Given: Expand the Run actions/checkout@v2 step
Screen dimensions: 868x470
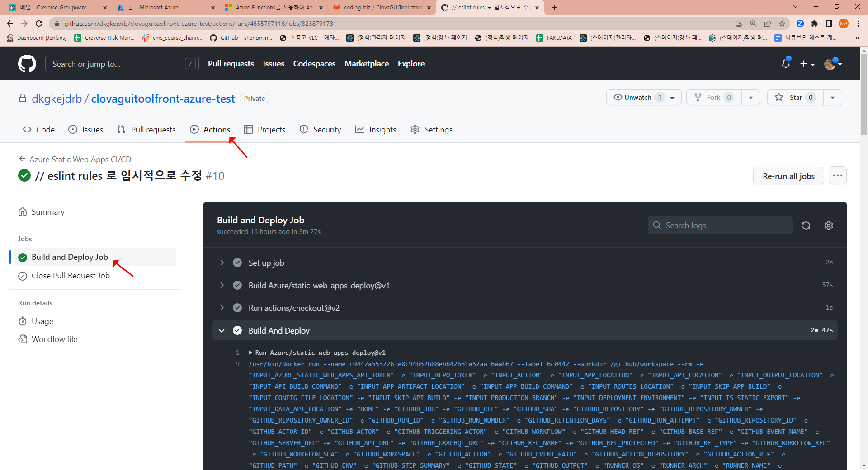Looking at the screenshot, I should point(222,308).
